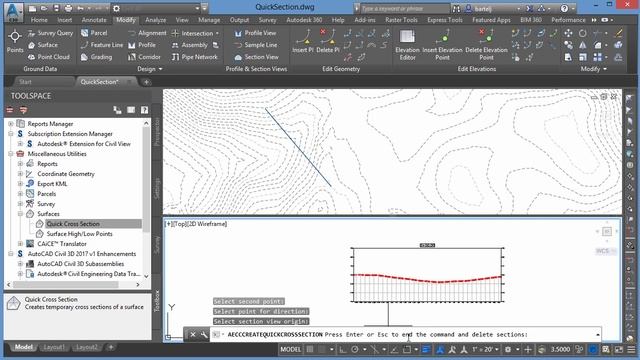Open Point Cloud tool
Screen dimensions: 640x360
49,57
